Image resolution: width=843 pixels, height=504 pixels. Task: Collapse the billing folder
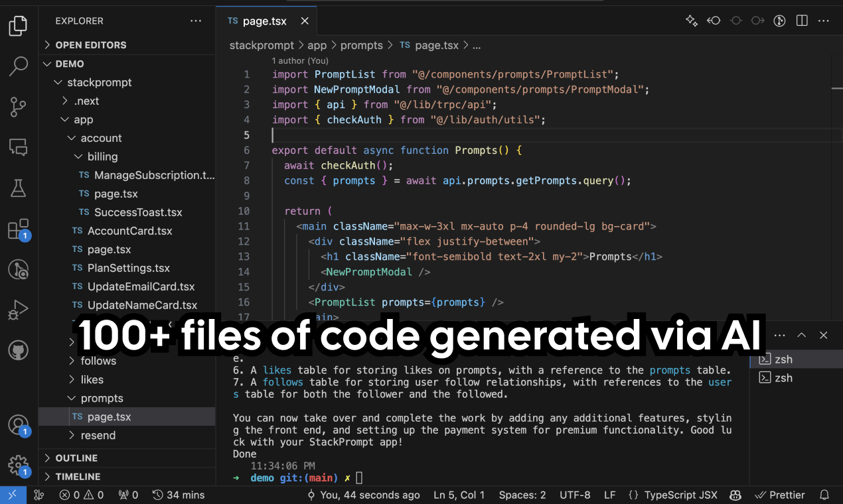127,157
